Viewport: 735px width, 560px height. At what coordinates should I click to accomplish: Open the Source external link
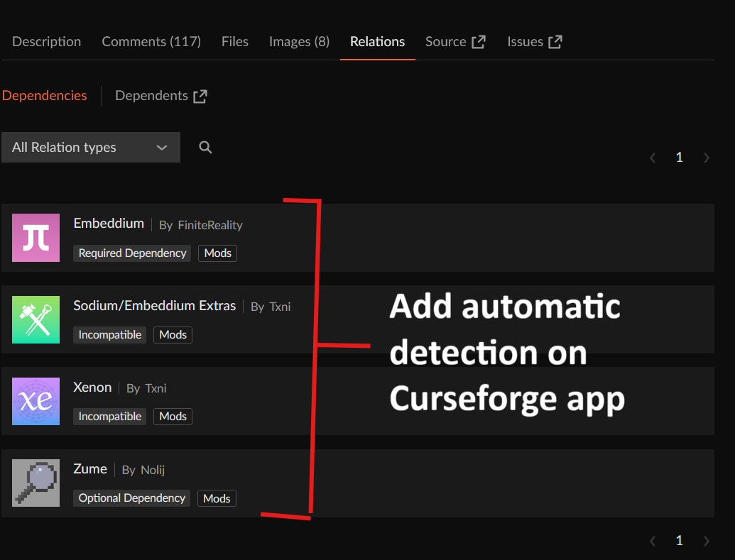[455, 42]
